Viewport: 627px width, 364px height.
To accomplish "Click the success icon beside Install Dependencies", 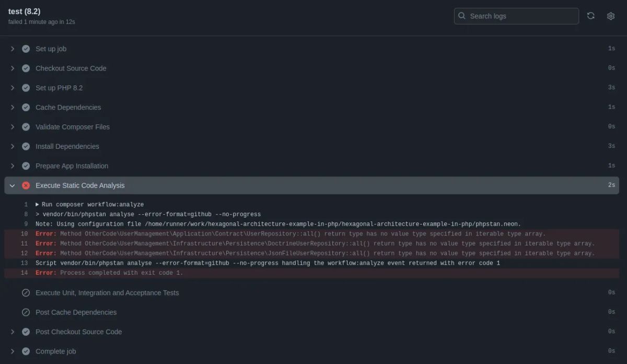I will 26,146.
